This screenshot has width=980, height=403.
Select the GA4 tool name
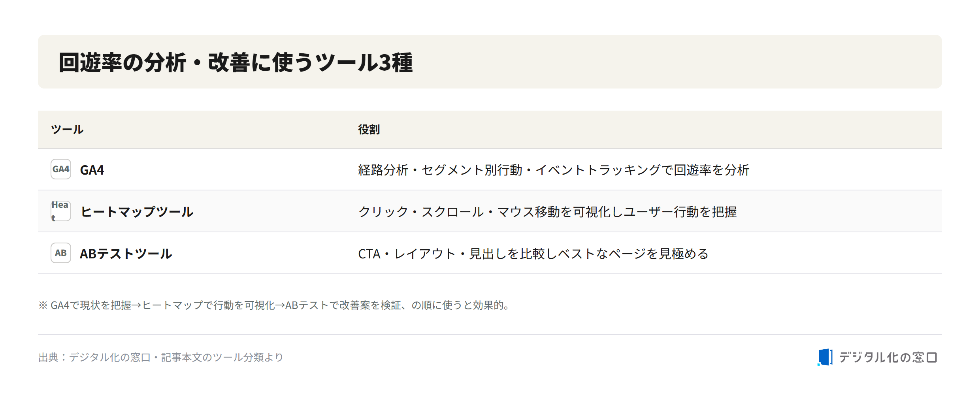click(92, 170)
